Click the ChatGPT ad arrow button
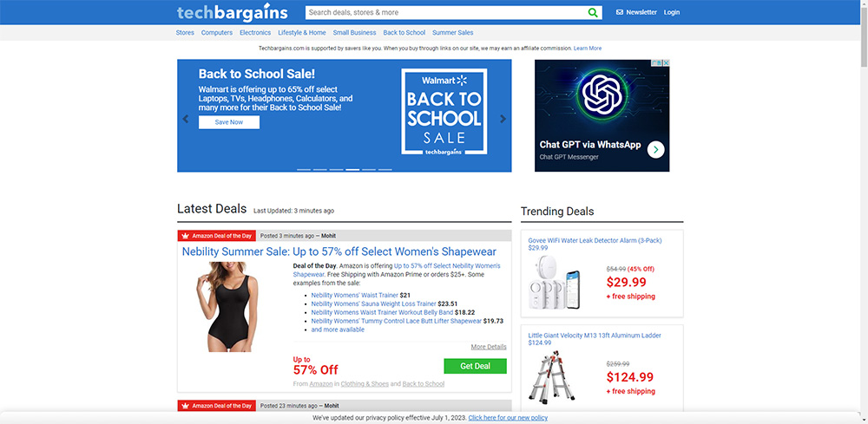Image resolution: width=868 pixels, height=424 pixels. point(655,149)
